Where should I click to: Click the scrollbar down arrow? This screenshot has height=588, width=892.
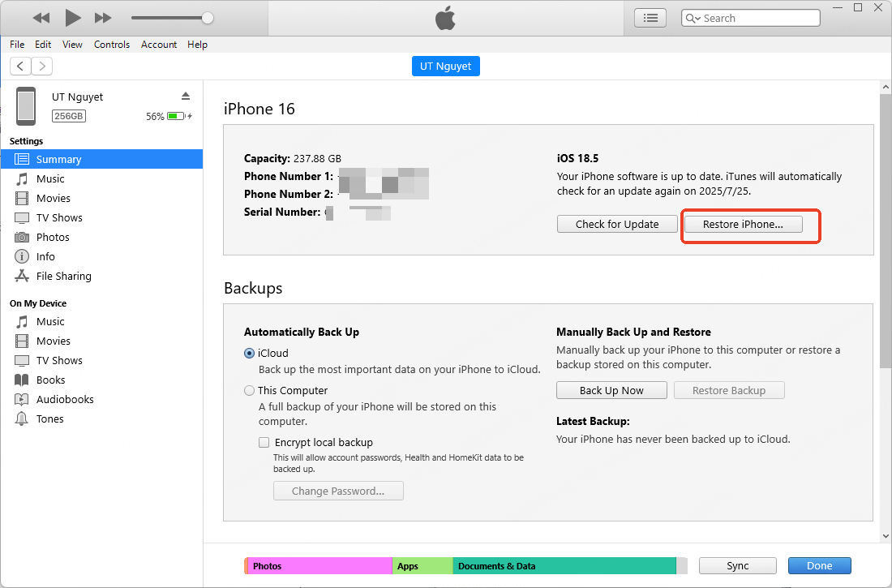[x=886, y=535]
